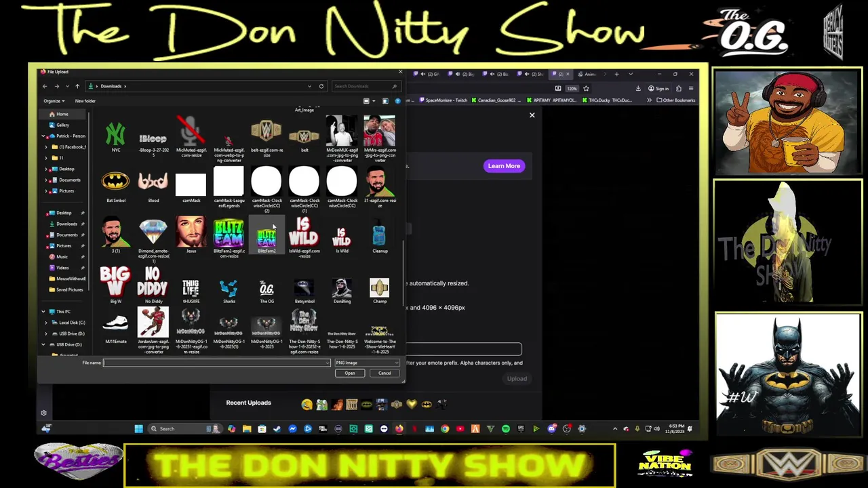Expand the (1) Facebook folder node
868x488 pixels.
pyautogui.click(x=46, y=147)
